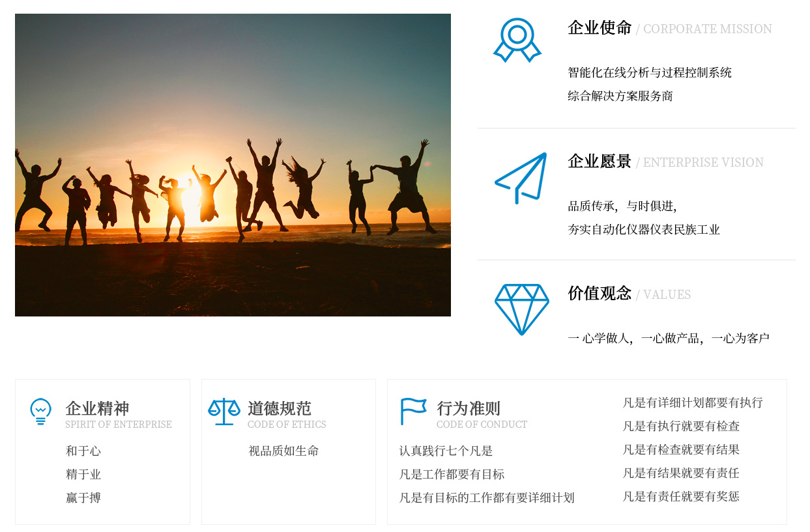Click the line 夯实自动化仪器仪表民族工业

coord(644,229)
